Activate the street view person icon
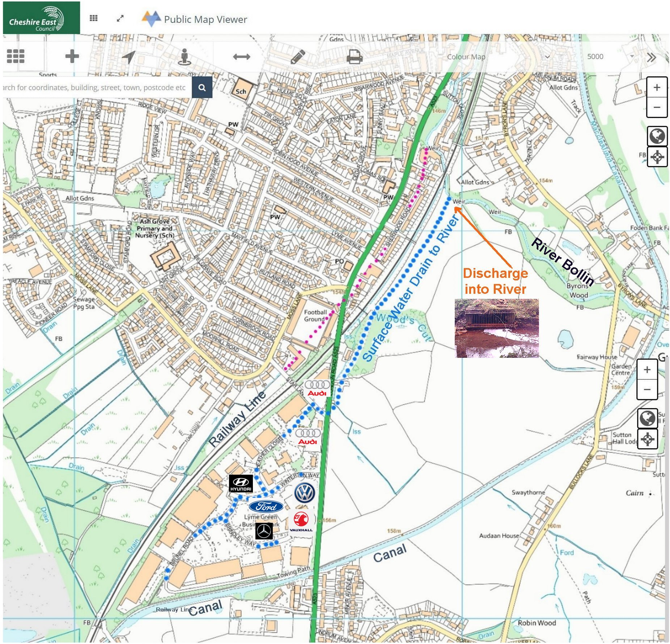The height and width of the screenshot is (644, 670). tap(185, 57)
